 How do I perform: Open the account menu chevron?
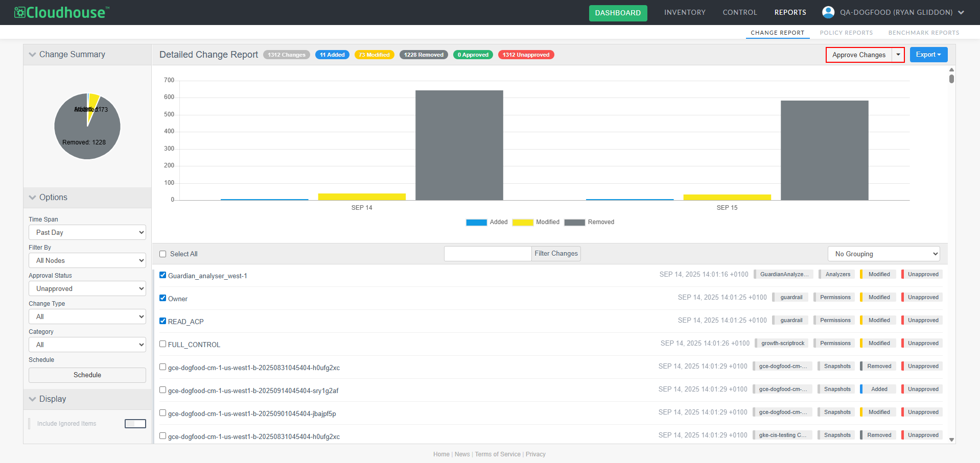coord(961,13)
